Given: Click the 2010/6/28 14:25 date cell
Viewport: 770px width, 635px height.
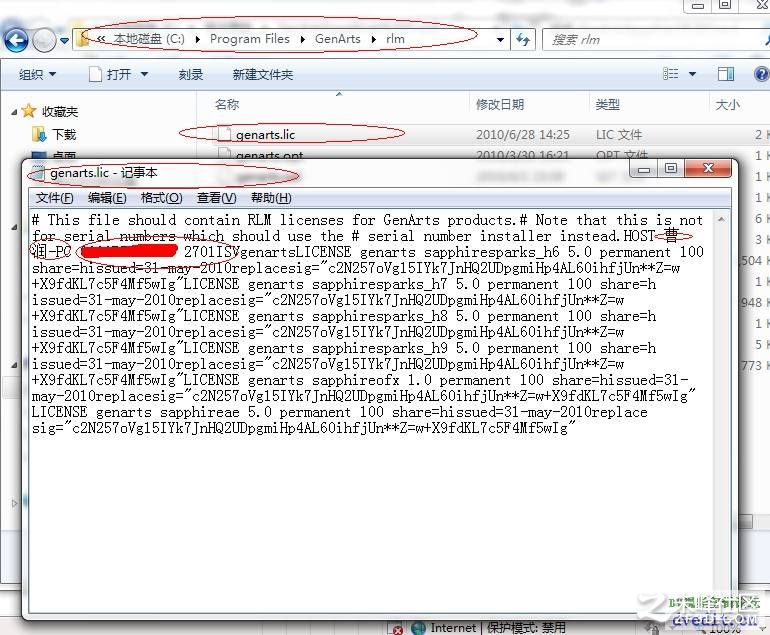Looking at the screenshot, I should (x=522, y=135).
